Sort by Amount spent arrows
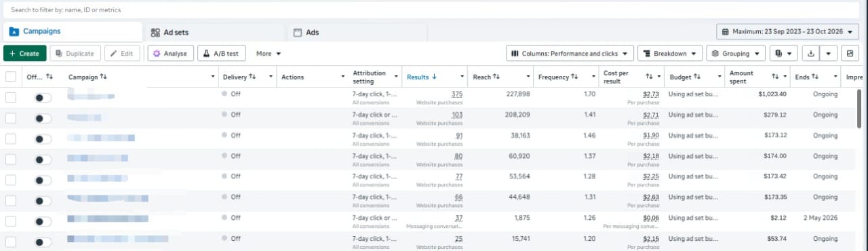This screenshot has width=868, height=251. [x=775, y=77]
